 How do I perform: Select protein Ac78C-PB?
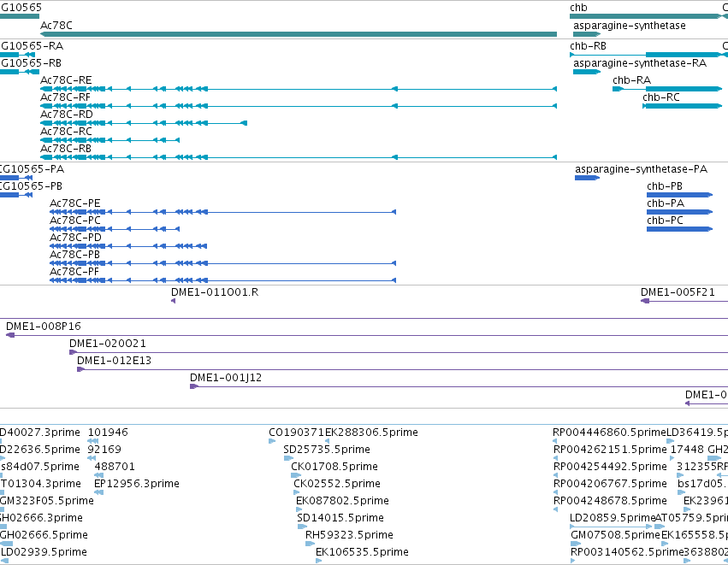tap(223, 263)
